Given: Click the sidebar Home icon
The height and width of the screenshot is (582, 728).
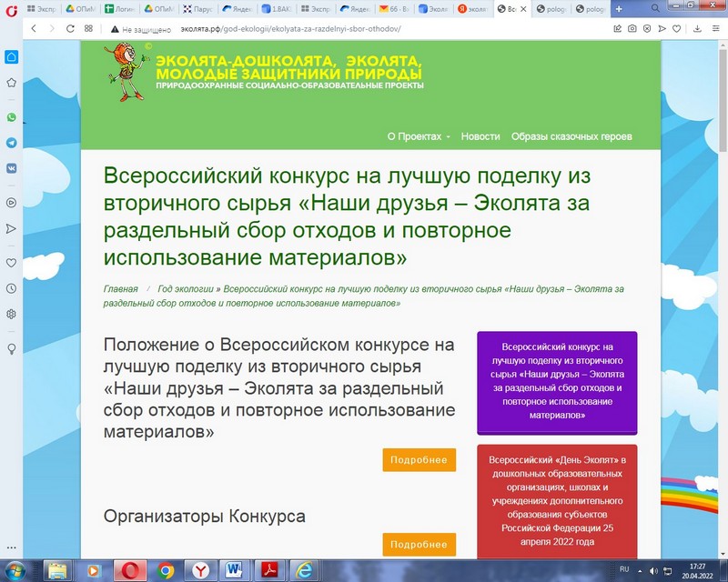Looking at the screenshot, I should 11,56.
